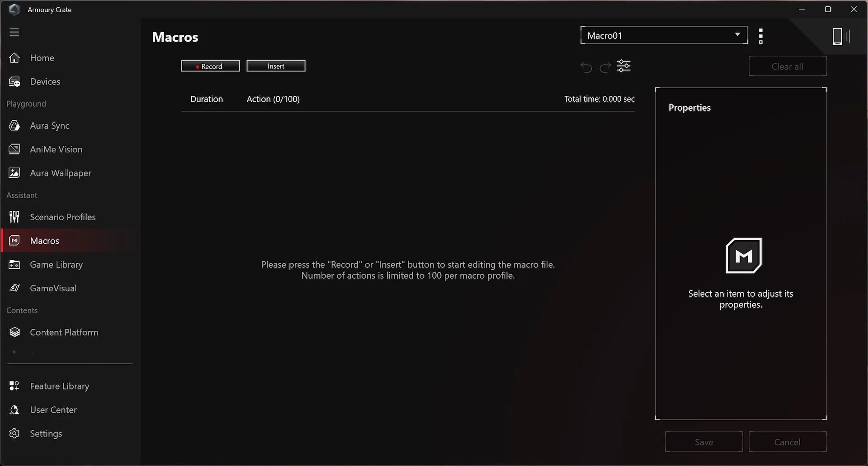Viewport: 868px width, 466px height.
Task: Click the Devices icon in the sidebar
Action: pyautogui.click(x=14, y=82)
